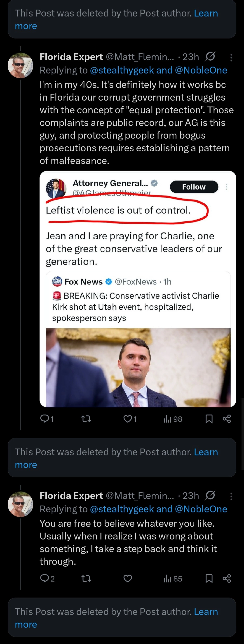
Task: Bookmark the post with 85 views
Action: pyautogui.click(x=209, y=578)
